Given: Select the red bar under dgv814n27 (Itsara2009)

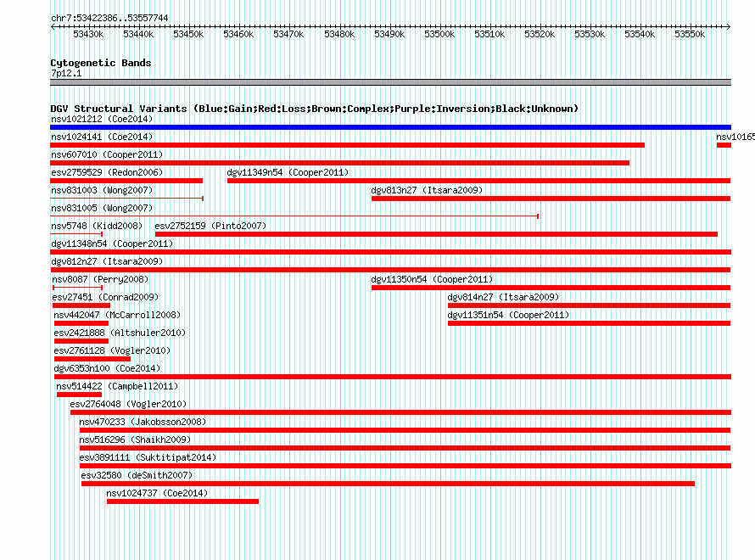Looking at the screenshot, I should pos(589,305).
